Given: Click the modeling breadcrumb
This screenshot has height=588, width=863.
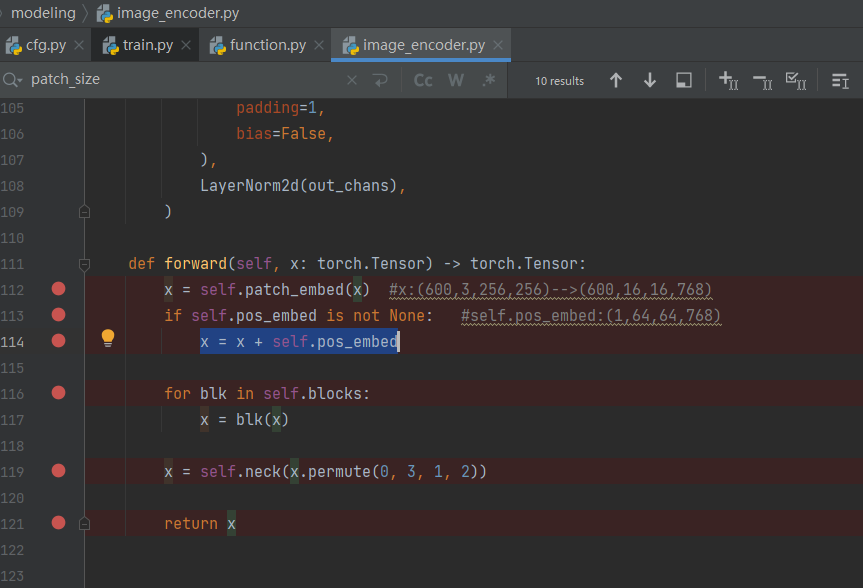Looking at the screenshot, I should click(x=43, y=13).
